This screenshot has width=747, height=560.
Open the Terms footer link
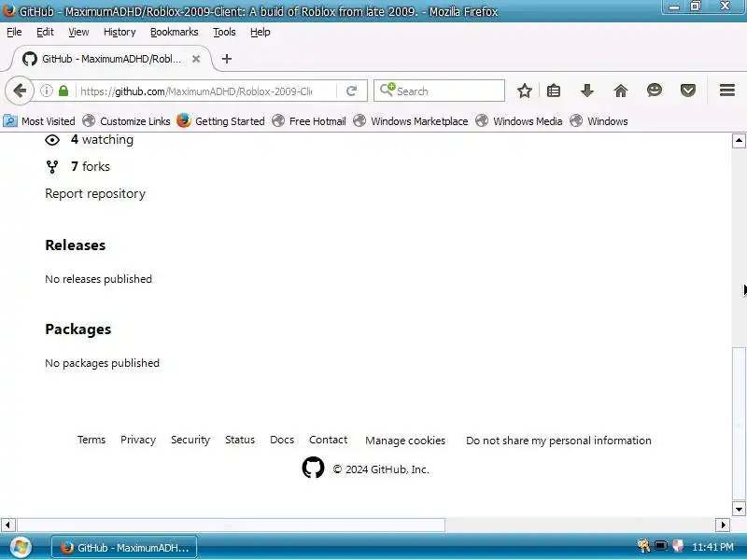coord(92,440)
